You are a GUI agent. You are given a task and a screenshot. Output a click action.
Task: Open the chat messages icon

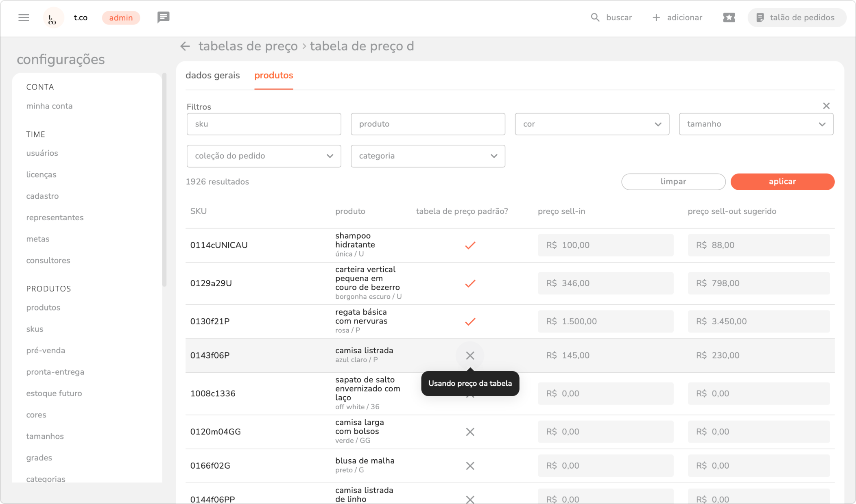(x=163, y=17)
